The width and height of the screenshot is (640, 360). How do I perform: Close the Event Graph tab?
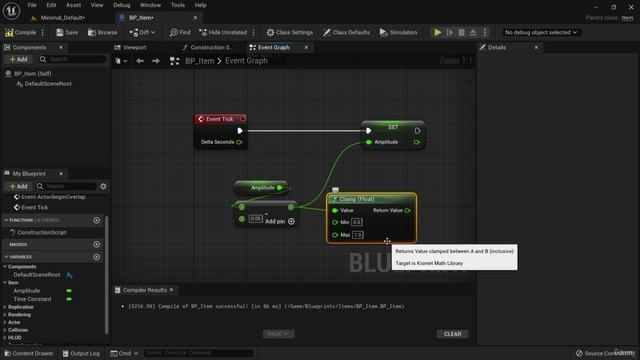coord(306,47)
